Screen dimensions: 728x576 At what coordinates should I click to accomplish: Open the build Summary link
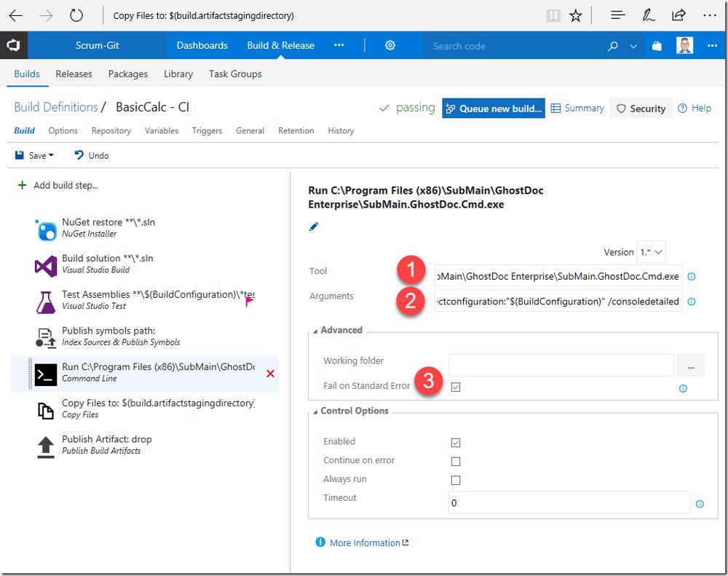(577, 109)
